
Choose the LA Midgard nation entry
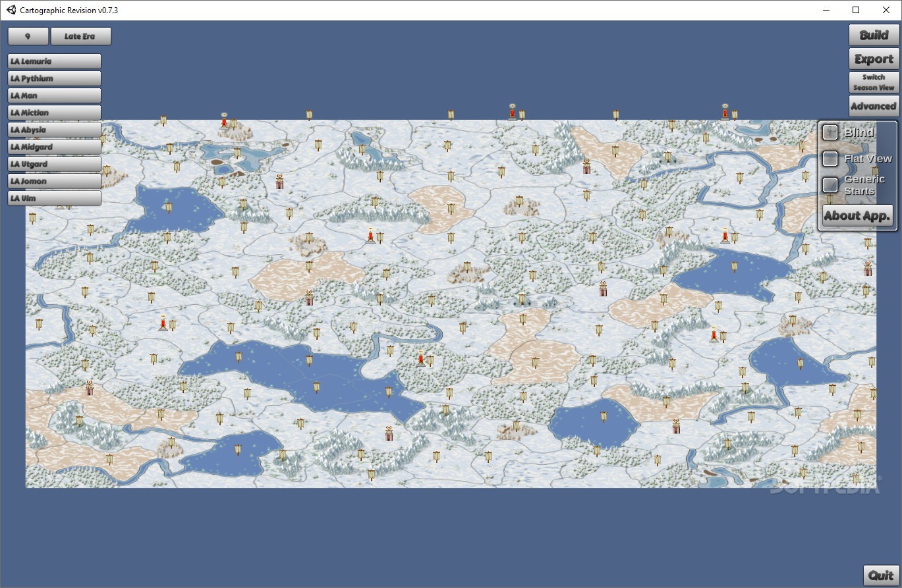(x=54, y=147)
